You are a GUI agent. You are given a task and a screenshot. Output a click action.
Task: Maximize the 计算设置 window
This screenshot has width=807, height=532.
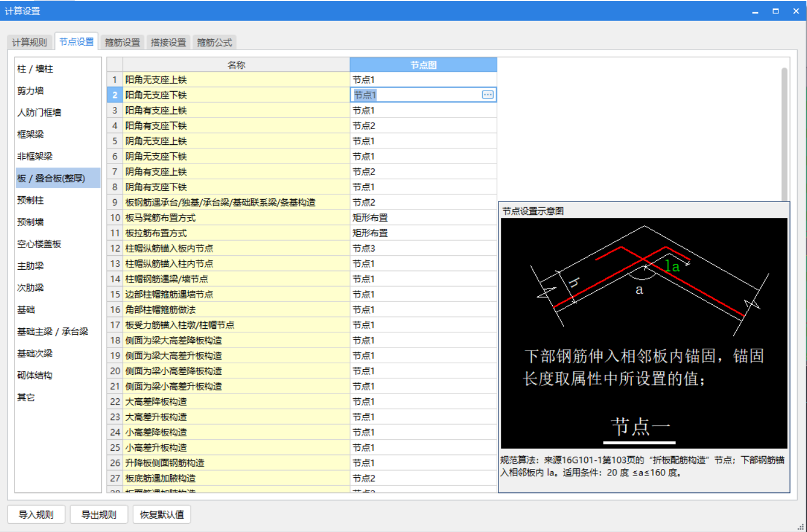775,11
